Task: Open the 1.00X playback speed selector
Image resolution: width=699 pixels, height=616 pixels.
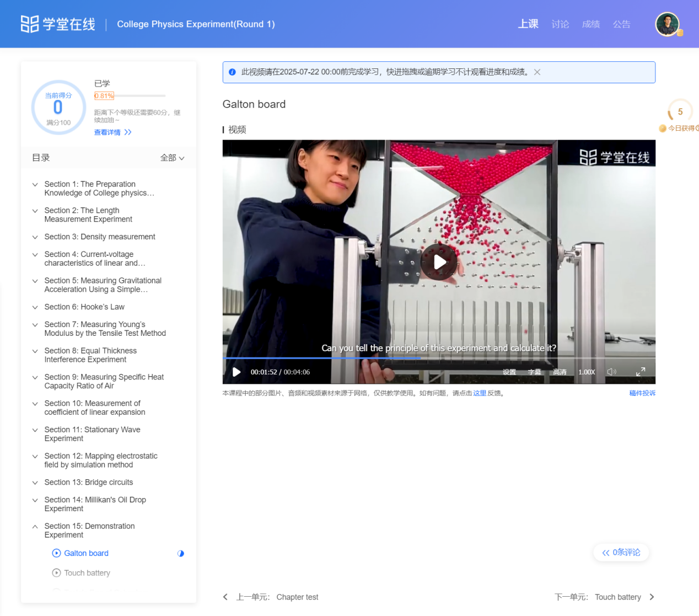Action: [586, 372]
